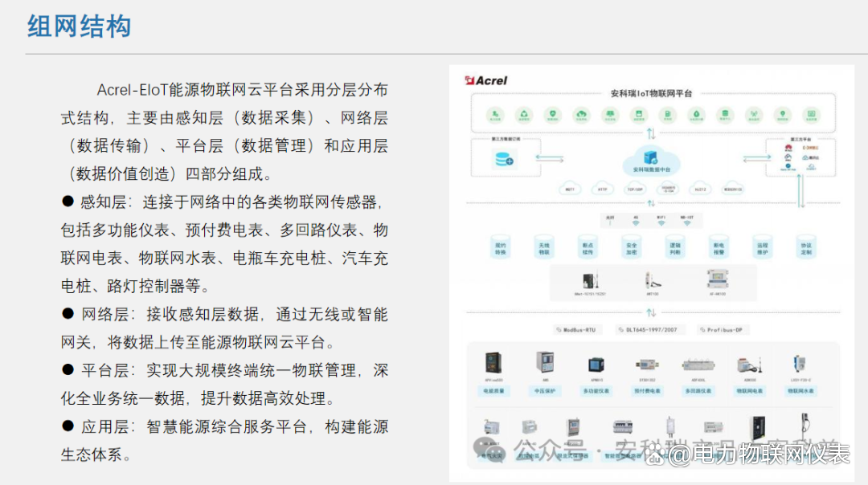Viewport: 868px width, 485px height.
Task: Select the MQTT protocol cloud
Action: [x=570, y=188]
